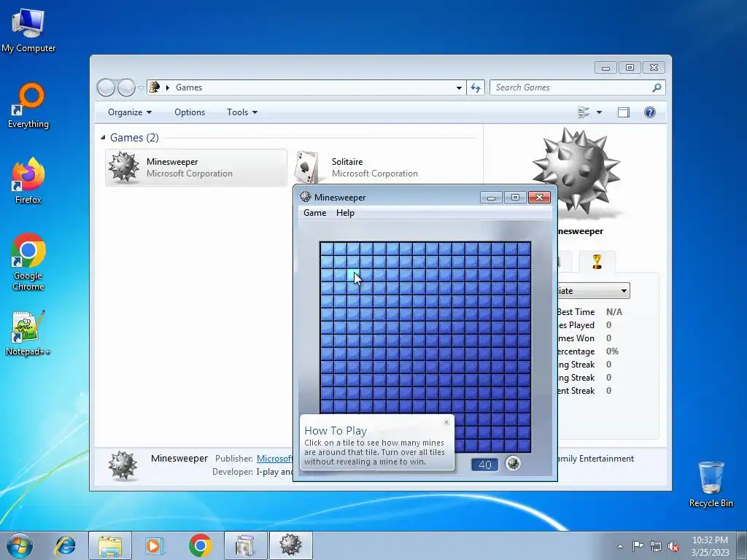Click Chrome icon on the taskbar
The image size is (747, 560).
(x=200, y=545)
